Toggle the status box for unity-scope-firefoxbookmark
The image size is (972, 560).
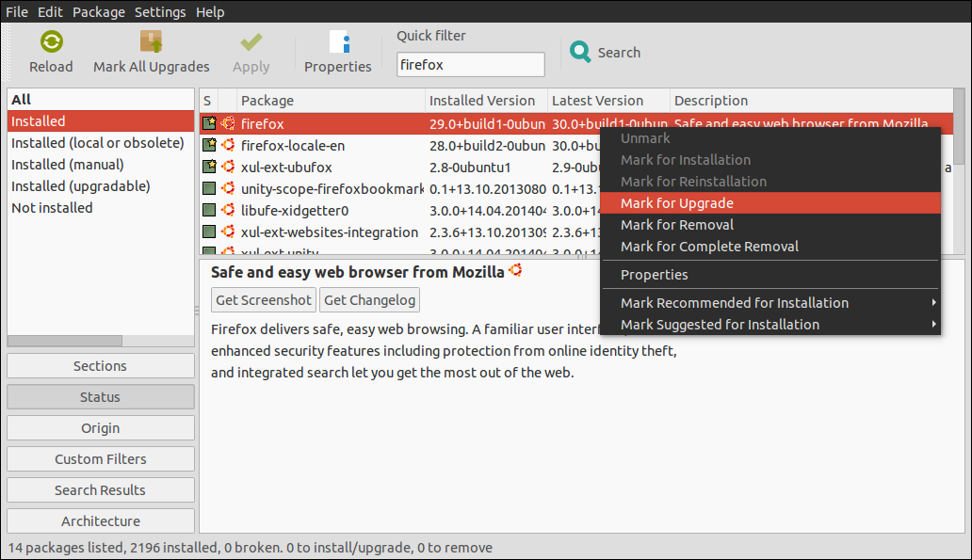(x=209, y=188)
